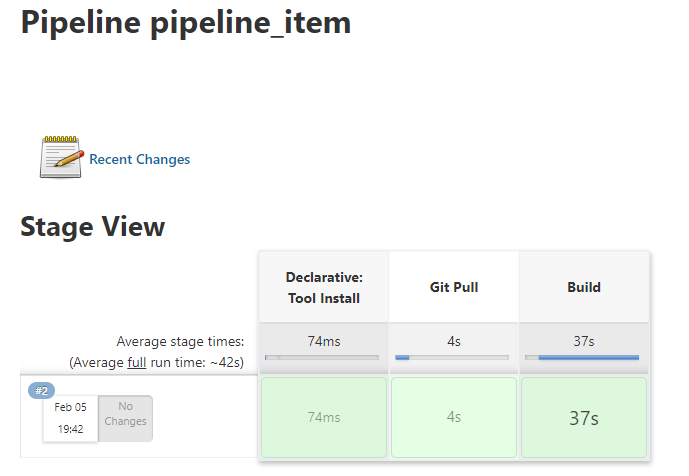
Task: Click the Pipeline pipeline_item title
Action: pos(186,23)
